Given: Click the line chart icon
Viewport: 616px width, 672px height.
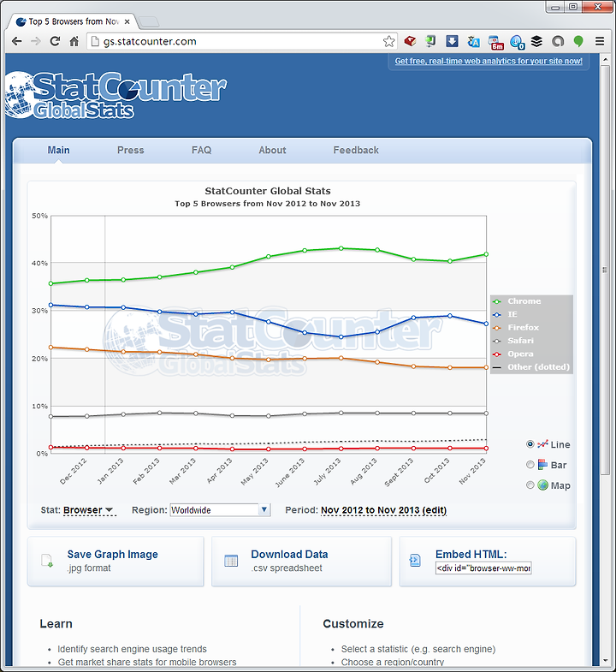Looking at the screenshot, I should click(542, 444).
